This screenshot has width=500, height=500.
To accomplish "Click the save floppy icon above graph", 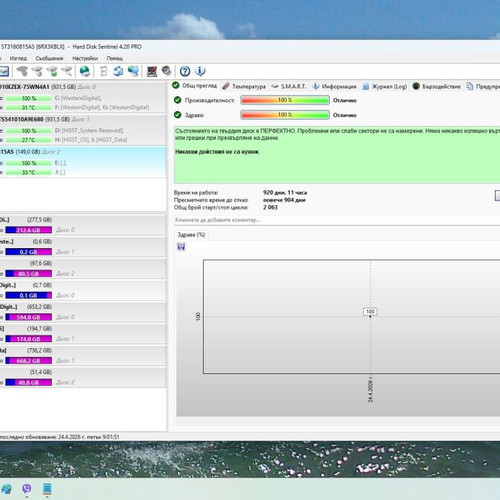I will (181, 247).
